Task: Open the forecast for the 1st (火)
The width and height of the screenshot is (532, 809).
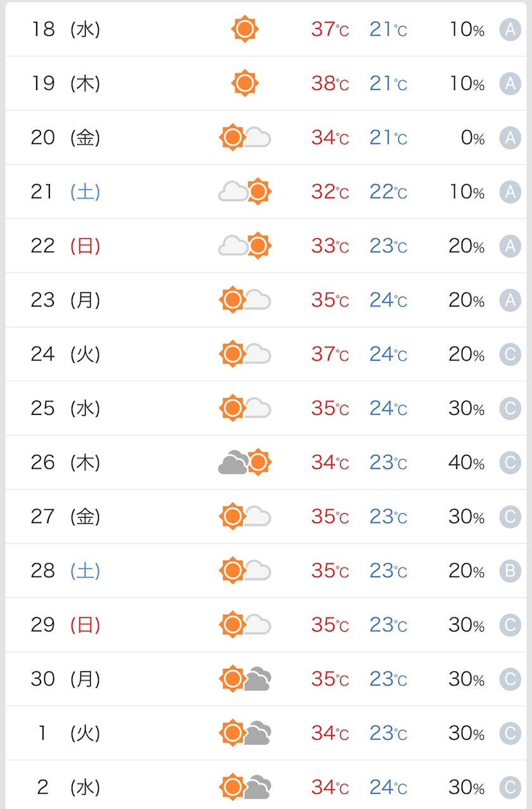Action: [266, 733]
